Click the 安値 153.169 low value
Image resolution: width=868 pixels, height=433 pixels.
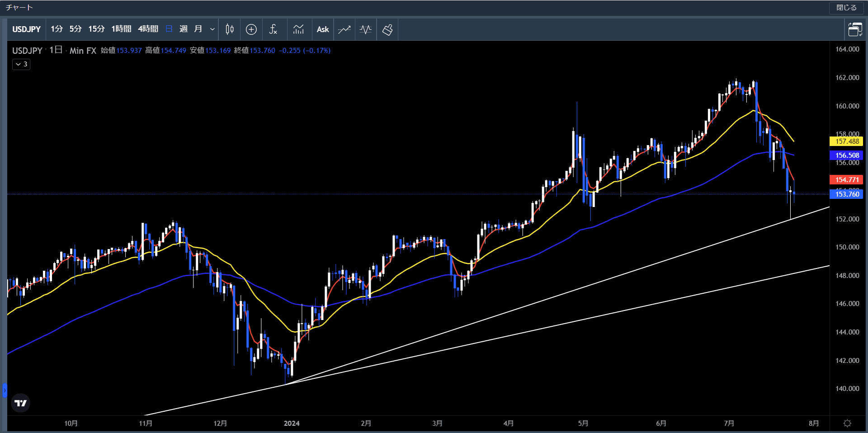point(210,51)
